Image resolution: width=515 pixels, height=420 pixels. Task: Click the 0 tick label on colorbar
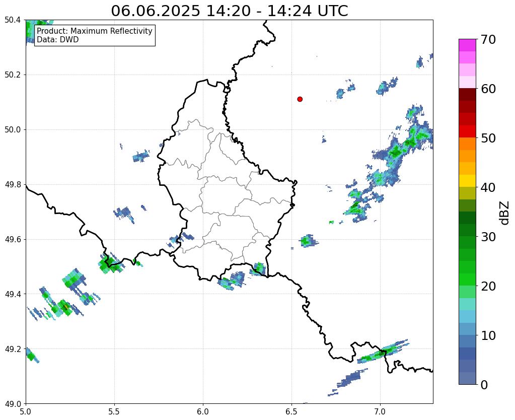[x=484, y=385]
